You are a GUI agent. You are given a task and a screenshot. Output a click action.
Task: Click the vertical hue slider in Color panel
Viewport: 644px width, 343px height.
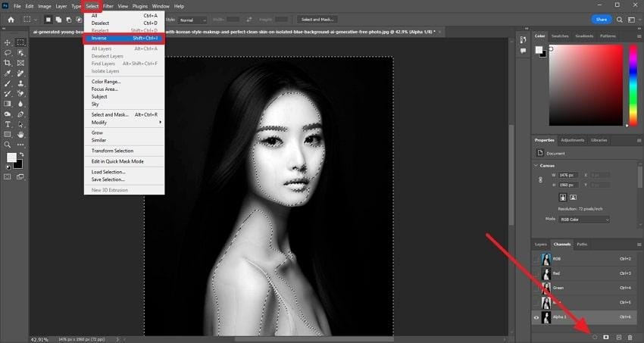(633, 85)
